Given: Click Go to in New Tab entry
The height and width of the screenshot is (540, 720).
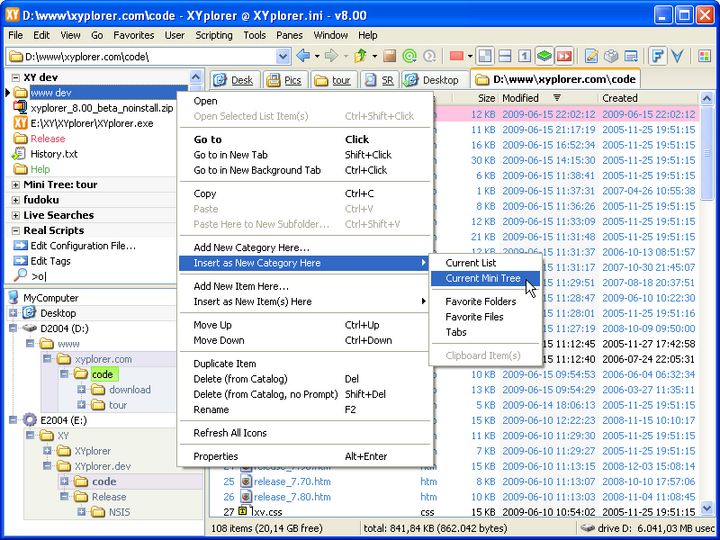Looking at the screenshot, I should coord(305,155).
